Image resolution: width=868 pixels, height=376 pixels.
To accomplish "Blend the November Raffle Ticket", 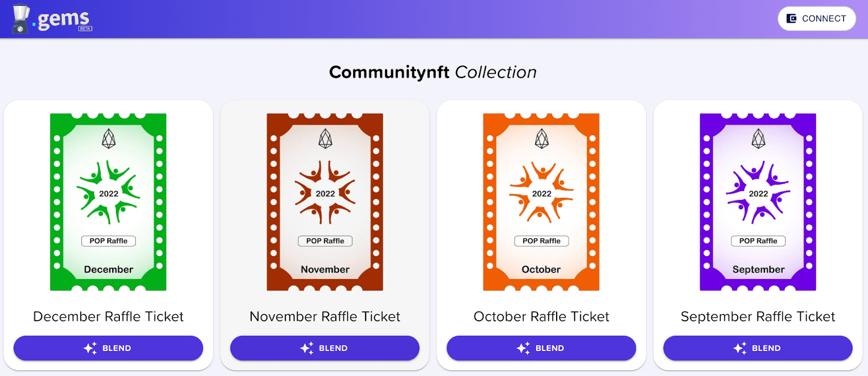I will tap(324, 348).
